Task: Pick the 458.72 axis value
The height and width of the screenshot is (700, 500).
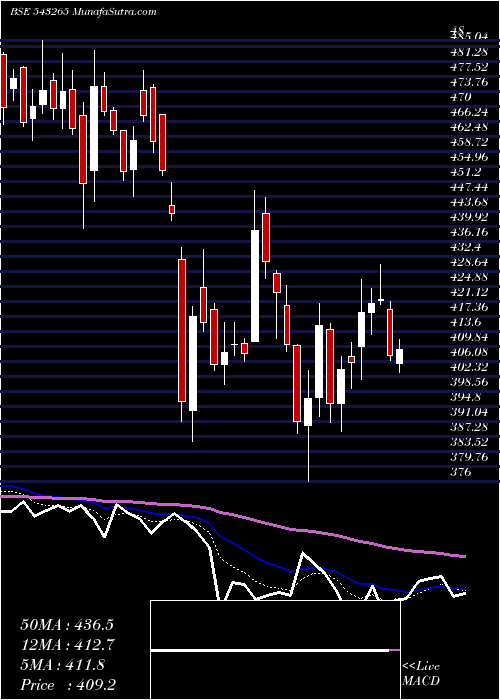Action: 469,142
